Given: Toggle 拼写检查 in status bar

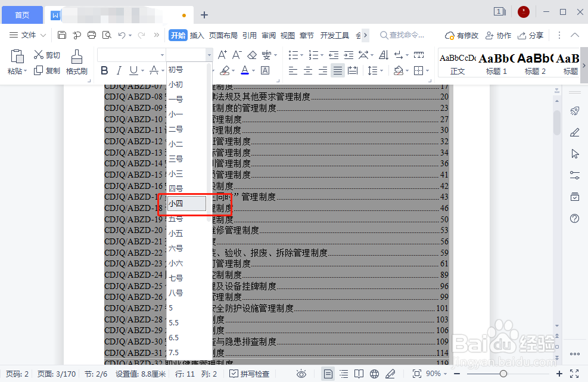Looking at the screenshot, I should [250, 374].
